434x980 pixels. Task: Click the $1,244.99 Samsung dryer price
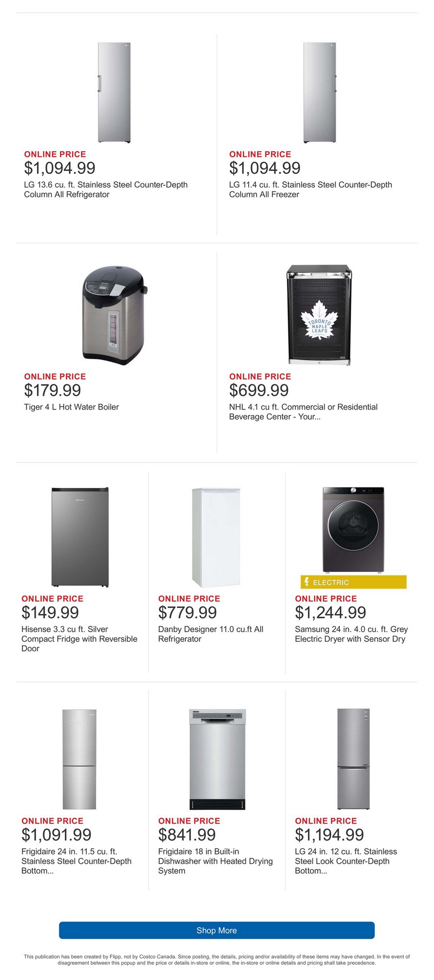pyautogui.click(x=331, y=612)
